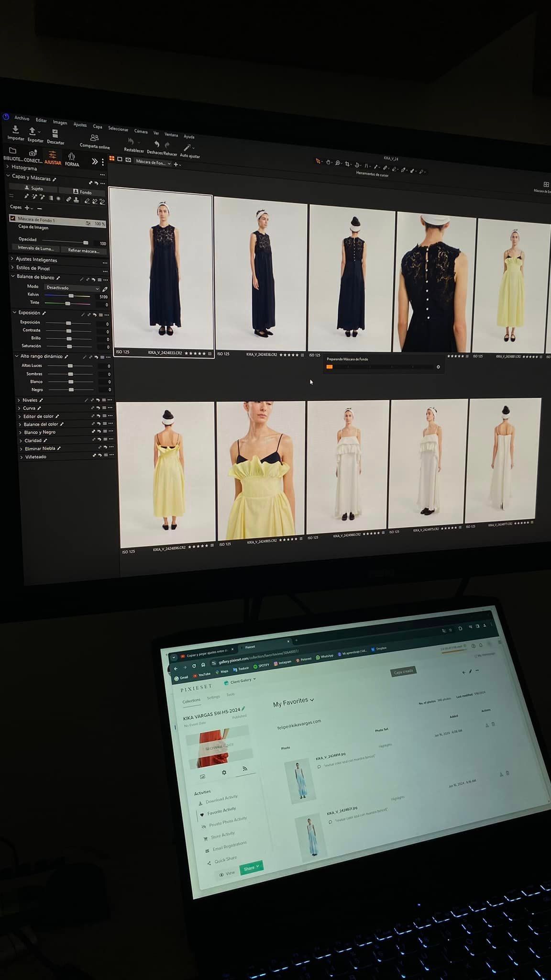551x980 pixels.
Task: Open Pixieset Collections tab
Action: (191, 701)
